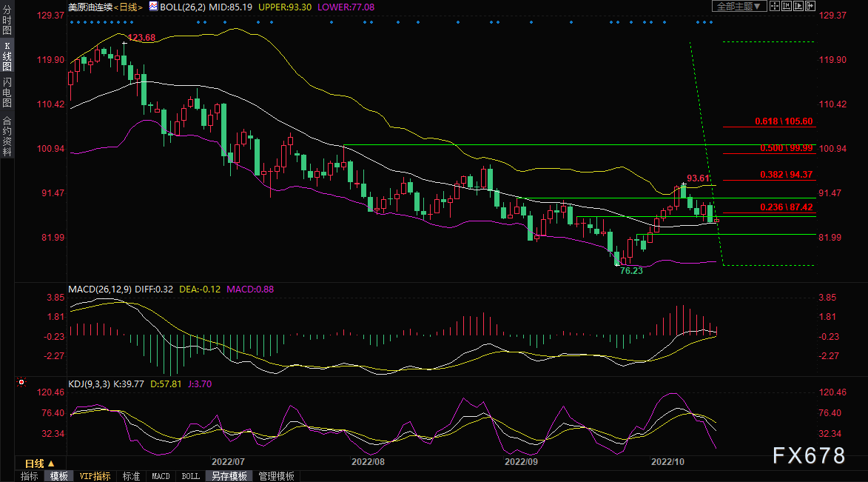
Task: Select the 指标 bottom tab
Action: pos(29,477)
